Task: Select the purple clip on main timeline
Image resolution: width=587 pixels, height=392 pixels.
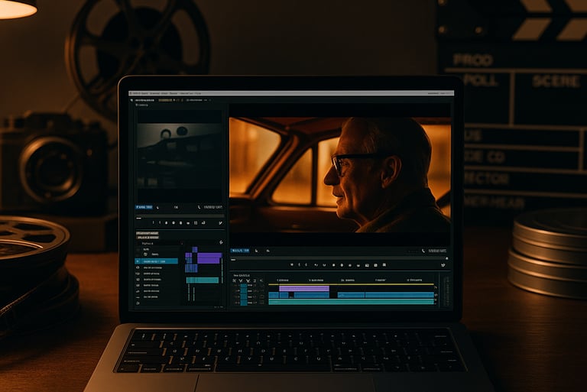Action: [304, 289]
